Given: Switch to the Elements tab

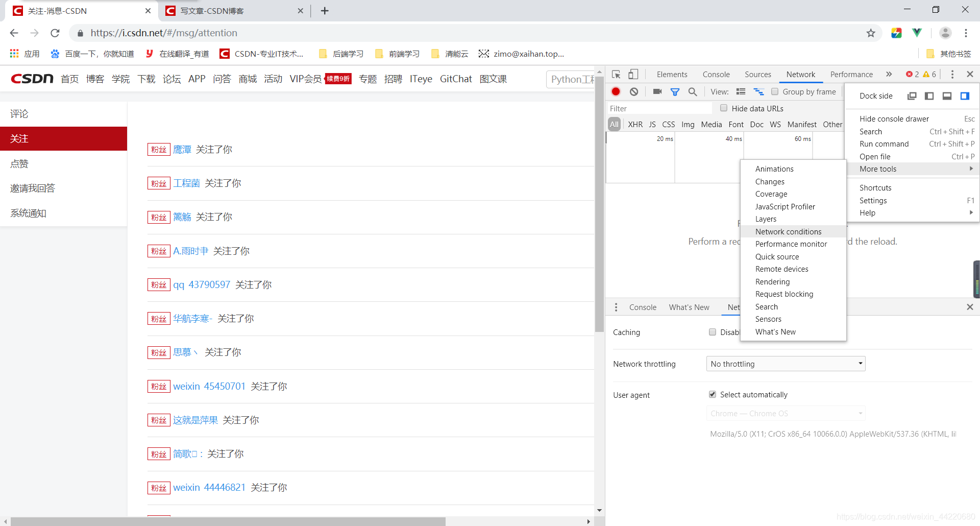Looking at the screenshot, I should pos(672,75).
